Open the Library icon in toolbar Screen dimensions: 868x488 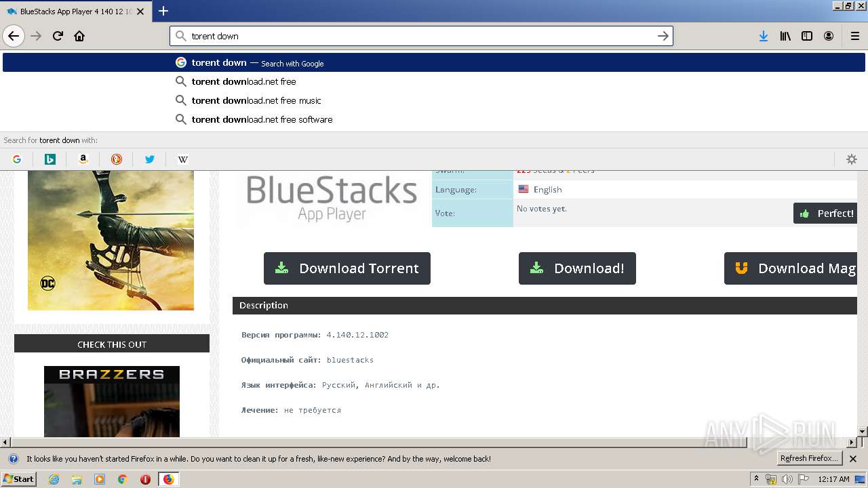click(785, 36)
